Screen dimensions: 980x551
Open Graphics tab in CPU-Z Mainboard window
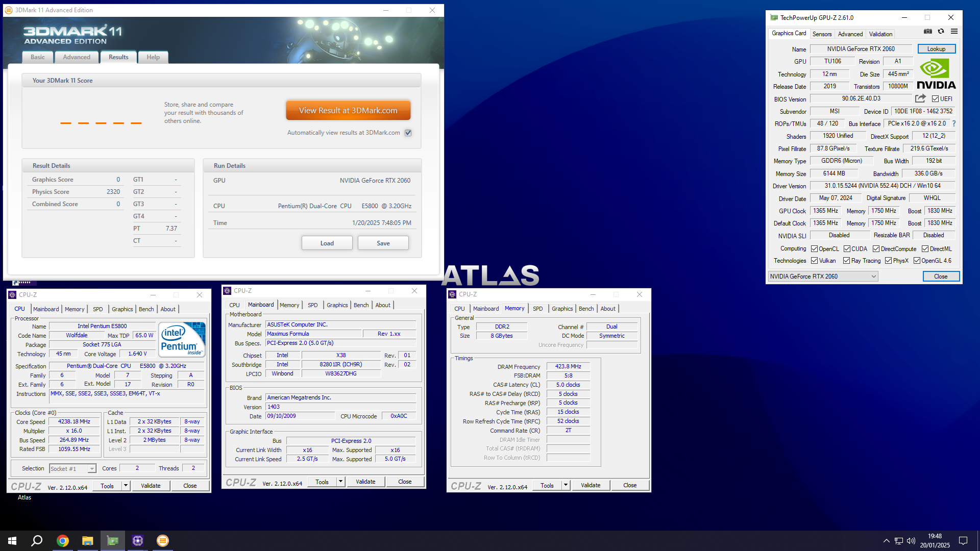click(337, 305)
